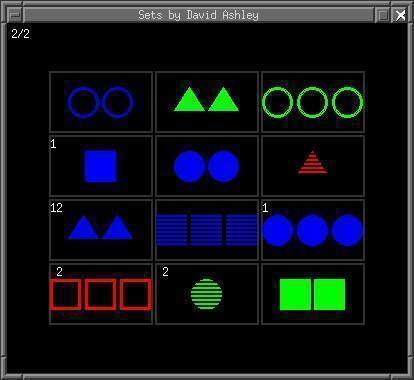This screenshot has width=414, height=380.
Task: Pick the striped green circle card
Action: pyautogui.click(x=207, y=294)
